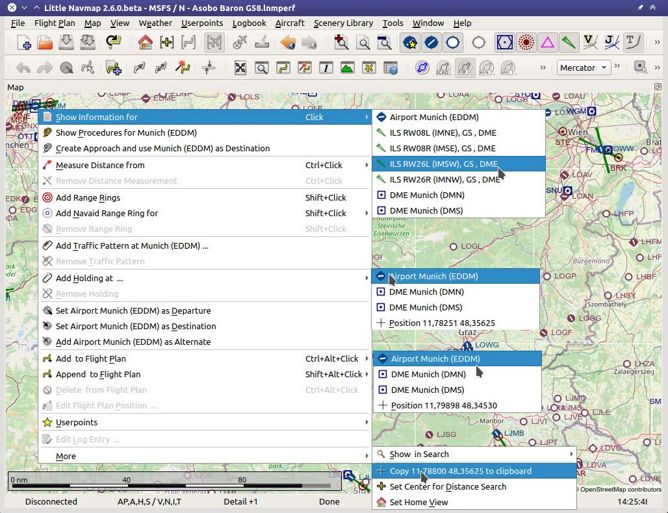Toggle ILS feathers green icon
668x513 pixels.
coord(569,43)
